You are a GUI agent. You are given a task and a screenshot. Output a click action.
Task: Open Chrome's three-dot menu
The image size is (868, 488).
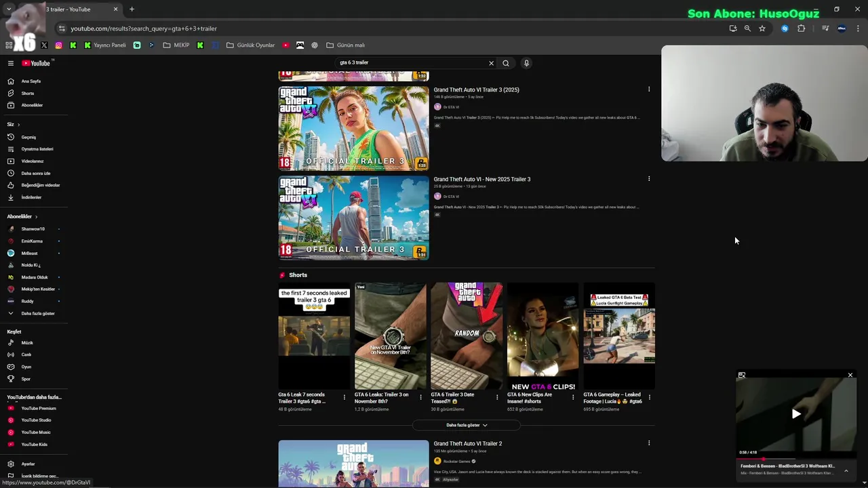point(859,28)
